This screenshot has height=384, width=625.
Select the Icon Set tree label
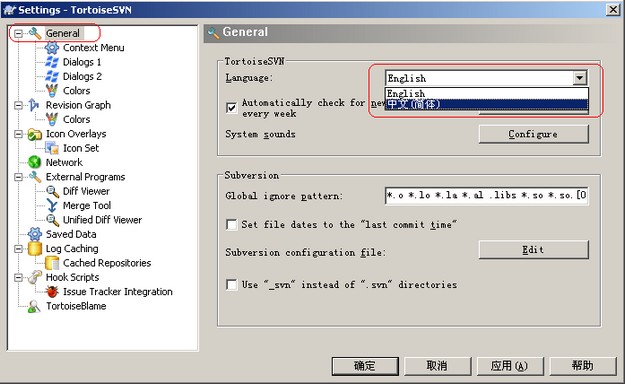pos(81,148)
